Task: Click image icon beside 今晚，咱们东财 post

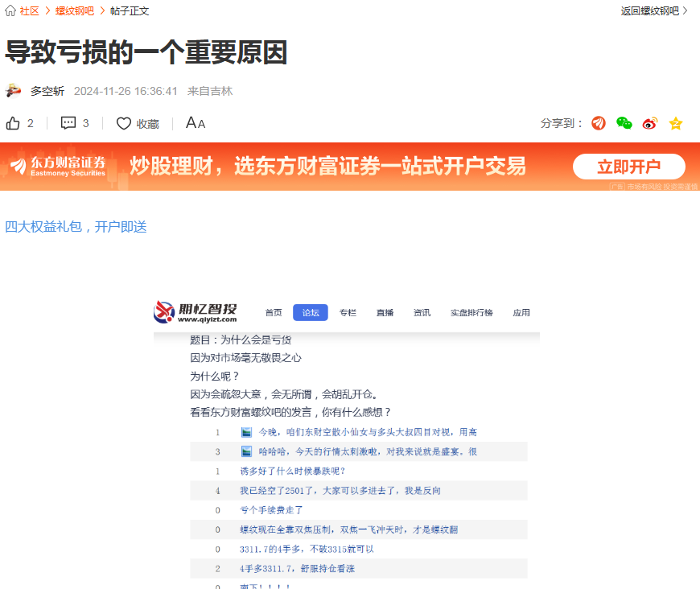Action: click(x=246, y=432)
